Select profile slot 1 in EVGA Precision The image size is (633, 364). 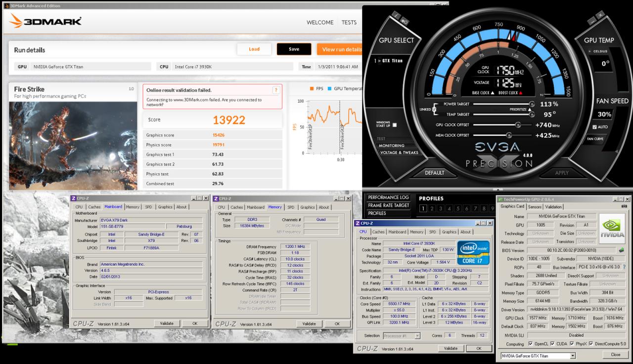423,209
